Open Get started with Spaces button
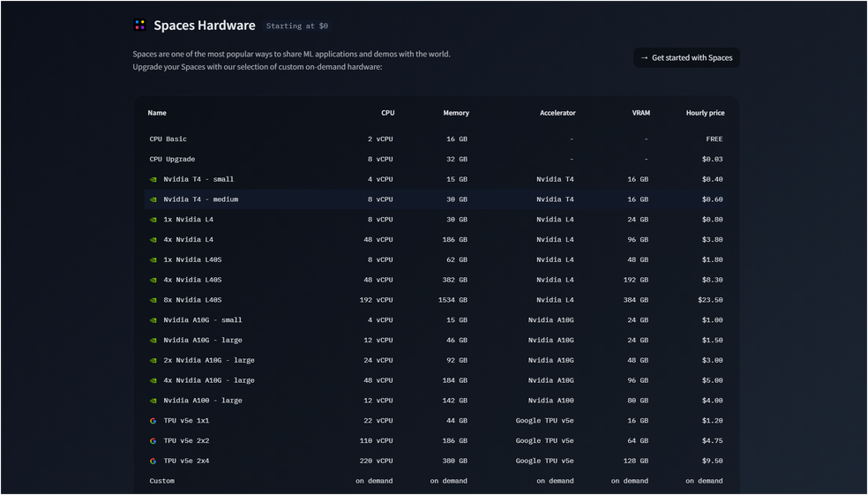The width and height of the screenshot is (868, 495). [686, 57]
